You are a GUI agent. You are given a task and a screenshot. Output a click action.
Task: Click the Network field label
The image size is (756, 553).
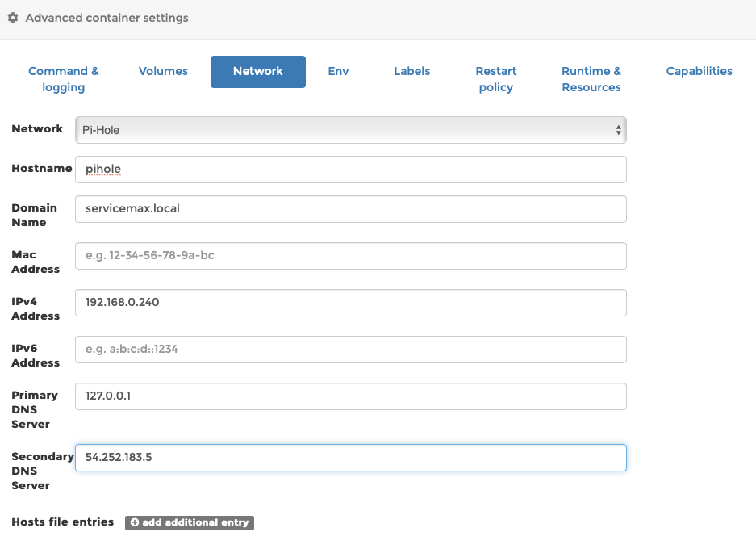[37, 129]
